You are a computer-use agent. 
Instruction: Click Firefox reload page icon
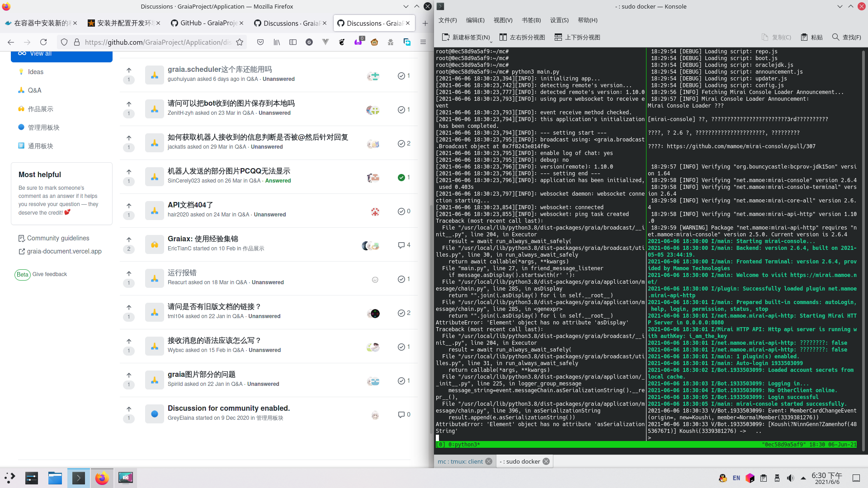click(43, 42)
